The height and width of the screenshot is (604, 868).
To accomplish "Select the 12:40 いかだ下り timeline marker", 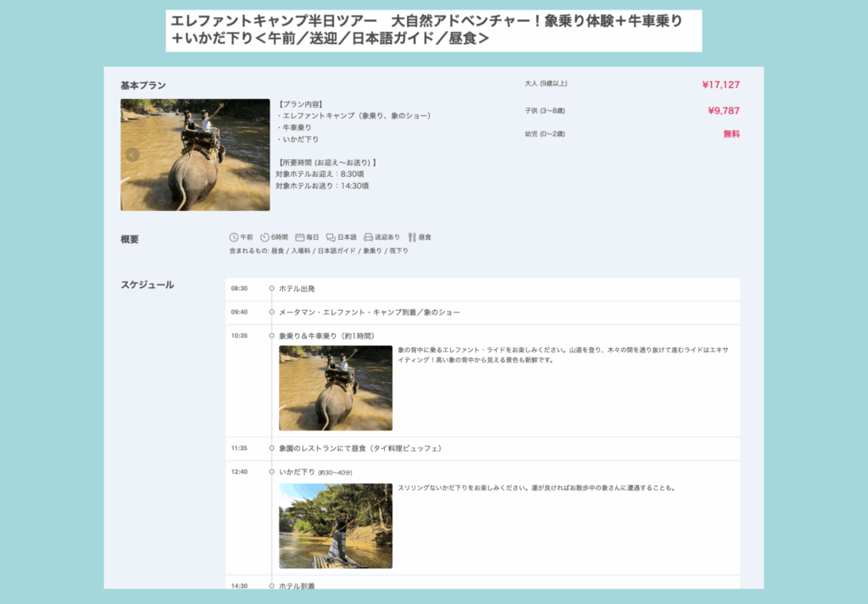I will (x=271, y=472).
